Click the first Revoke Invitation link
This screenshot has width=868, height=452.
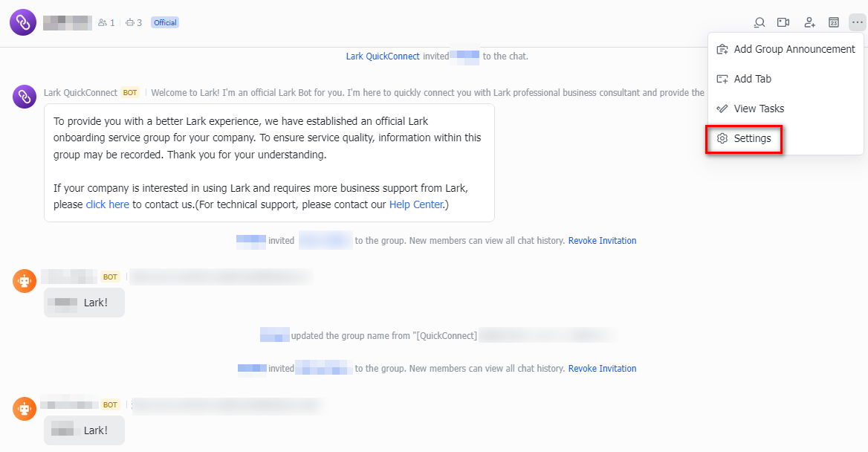click(x=602, y=241)
